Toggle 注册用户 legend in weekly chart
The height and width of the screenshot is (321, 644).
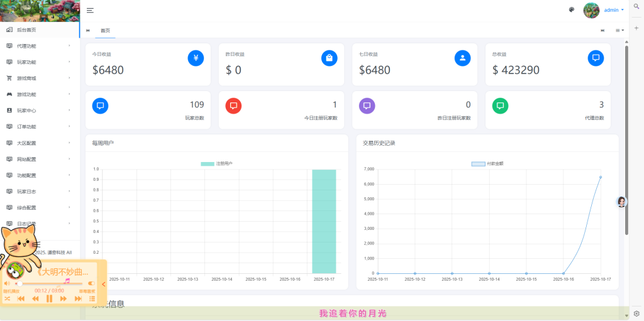(216, 163)
